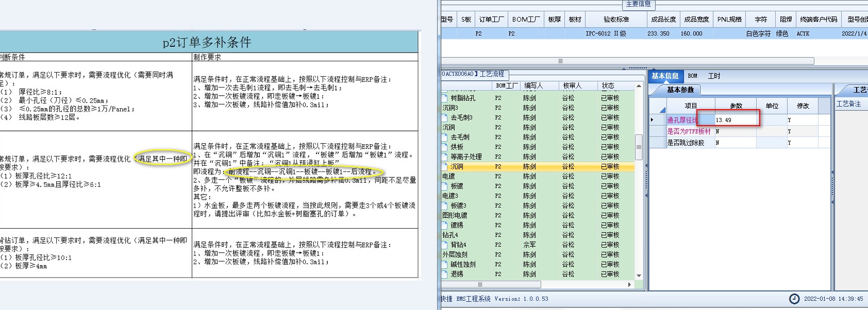The height and width of the screenshot is (310, 868).
Task: Click the 终端客户代码 column header
Action: coord(819,20)
